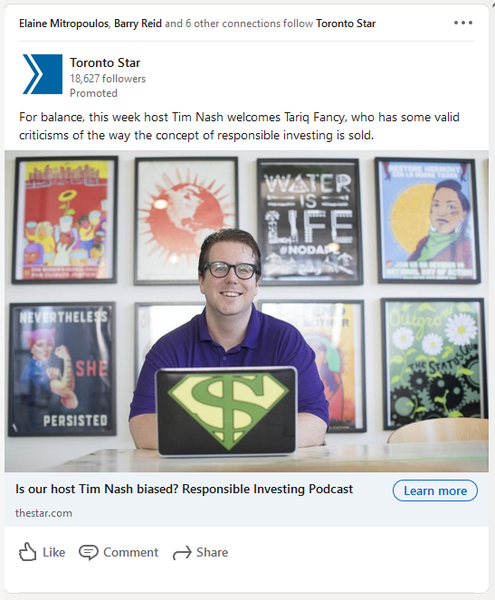Screen dimensions: 495x600
Task: Click the thumbs-up Like icon
Action: point(28,552)
